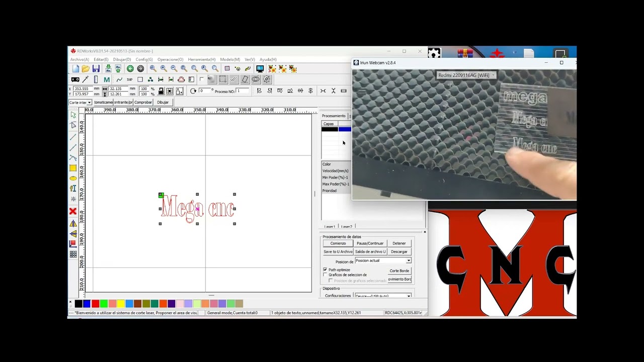Click the array grid tool in left toolbar
This screenshot has height=362, width=644.
click(73, 254)
